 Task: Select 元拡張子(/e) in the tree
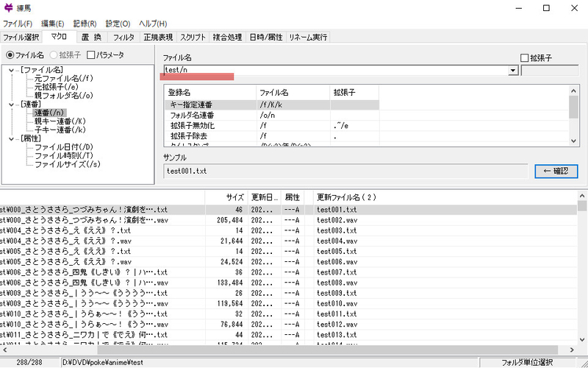pos(57,87)
